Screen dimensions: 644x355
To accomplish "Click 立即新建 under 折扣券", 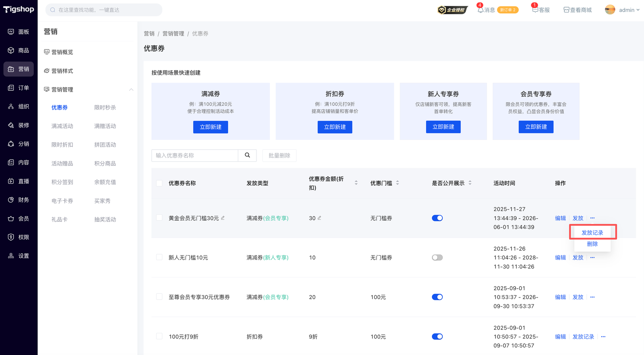I will point(334,127).
